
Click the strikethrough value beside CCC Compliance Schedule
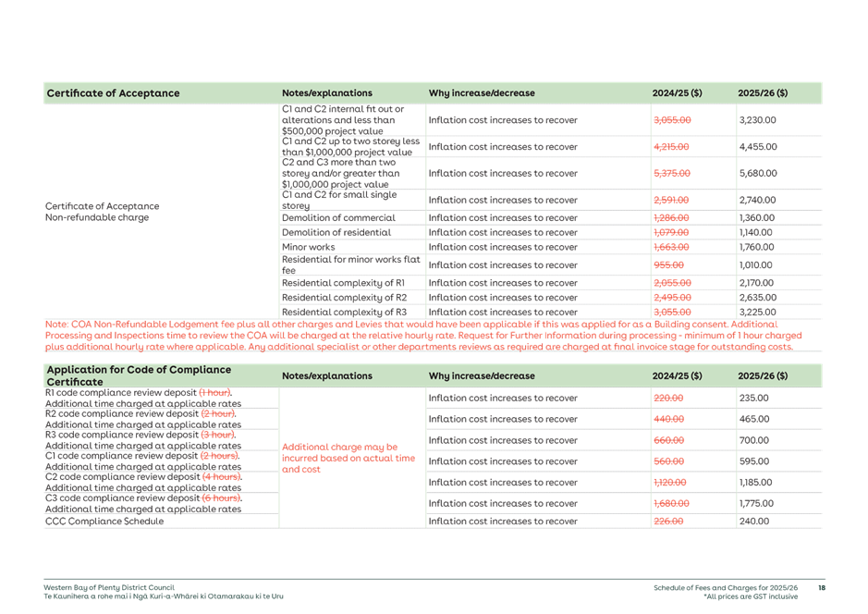coord(675,521)
